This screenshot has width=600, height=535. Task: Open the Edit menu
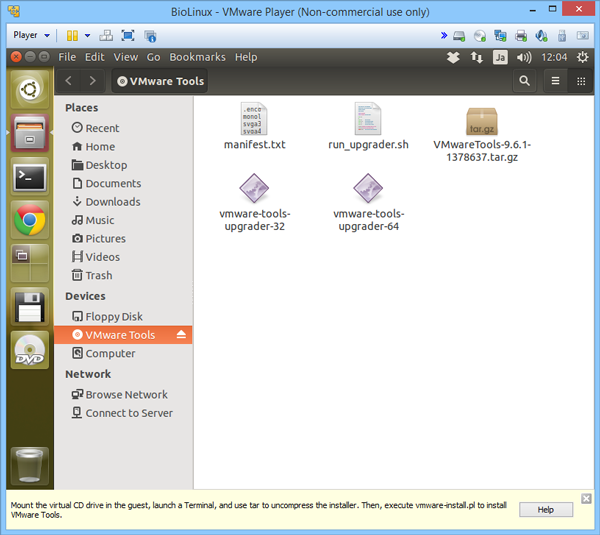tap(95, 57)
